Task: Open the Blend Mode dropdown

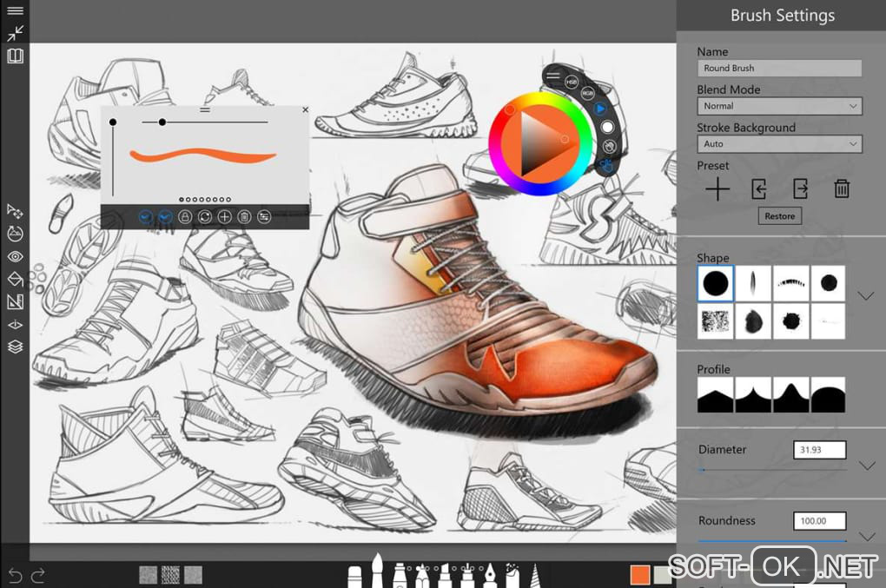Action: (779, 106)
